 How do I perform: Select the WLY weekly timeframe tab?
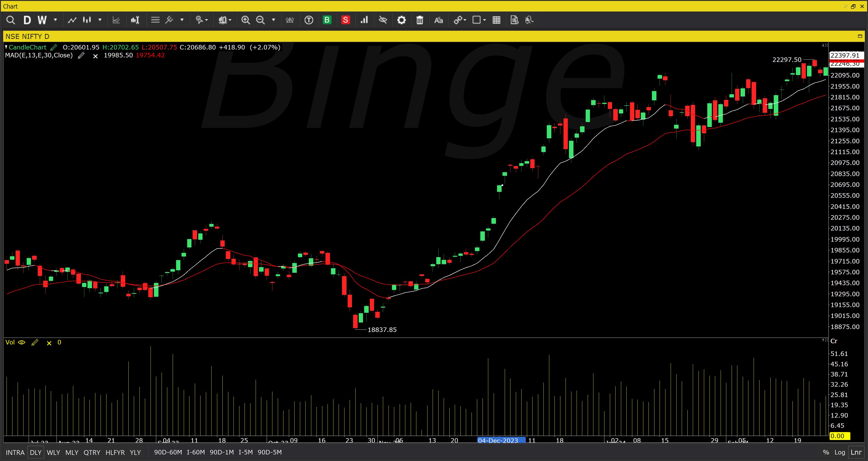[x=53, y=452]
